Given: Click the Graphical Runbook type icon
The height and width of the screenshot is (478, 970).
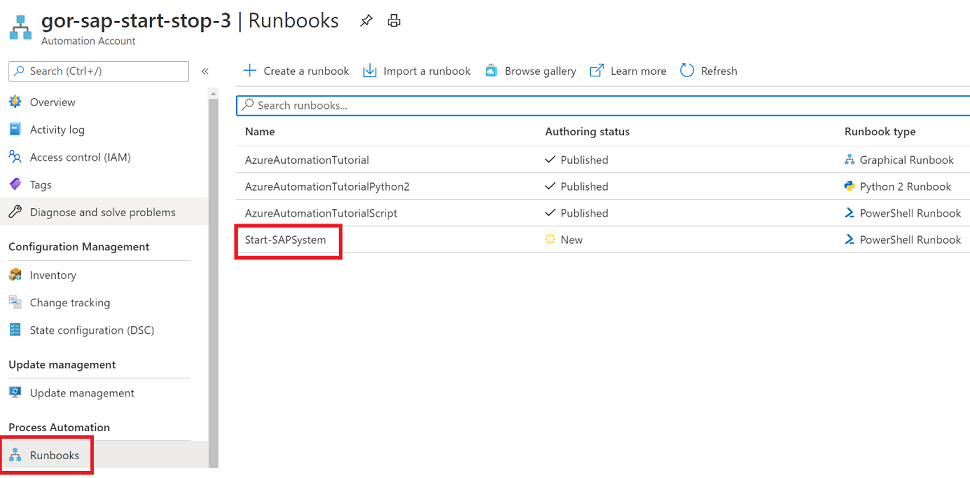Looking at the screenshot, I should [849, 160].
